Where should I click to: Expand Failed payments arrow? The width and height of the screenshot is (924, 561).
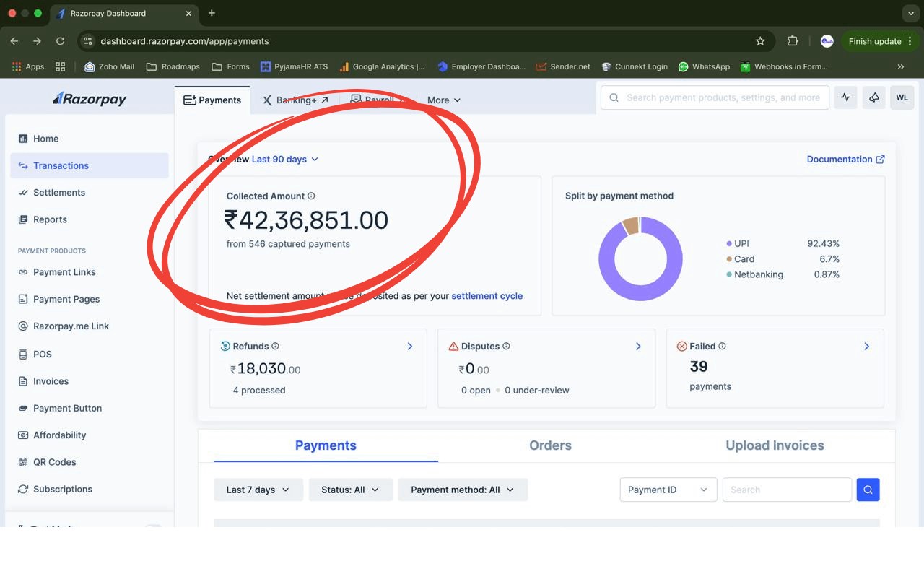pos(866,347)
